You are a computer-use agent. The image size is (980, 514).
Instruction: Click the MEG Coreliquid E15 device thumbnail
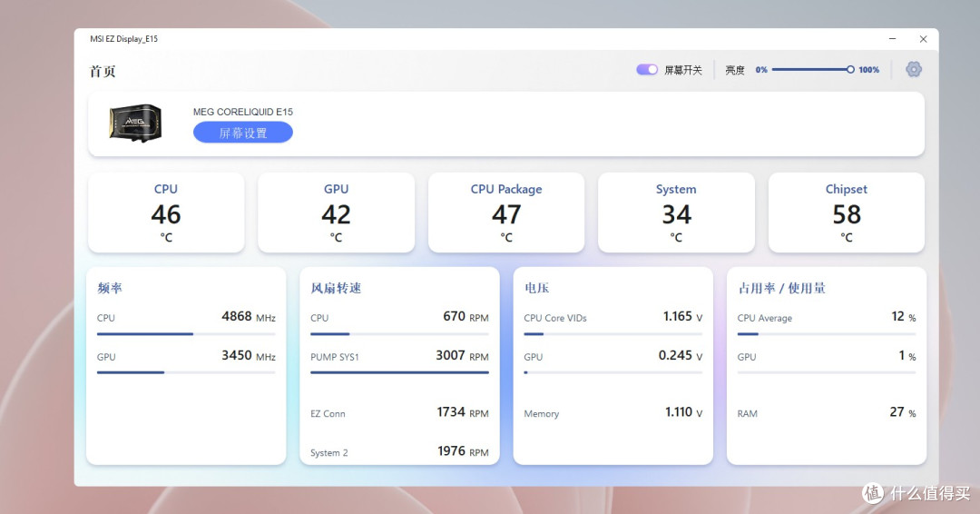pyautogui.click(x=135, y=123)
